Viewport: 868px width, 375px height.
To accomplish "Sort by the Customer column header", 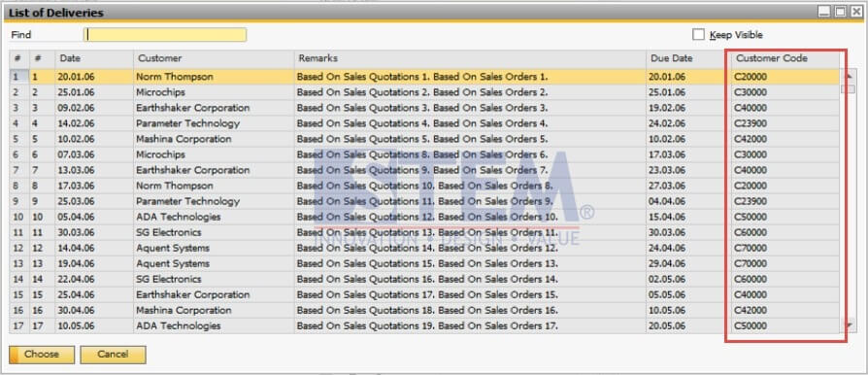I will tap(214, 58).
